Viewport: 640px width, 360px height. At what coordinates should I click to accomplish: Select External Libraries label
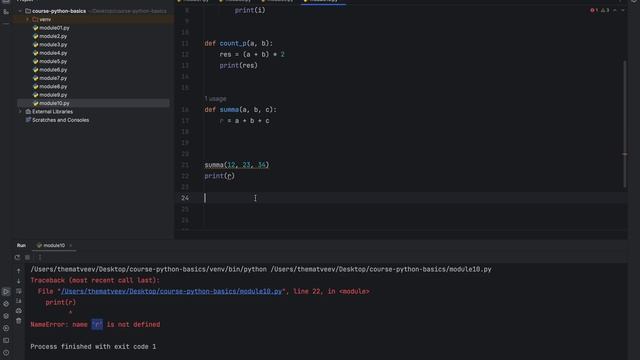click(x=52, y=111)
